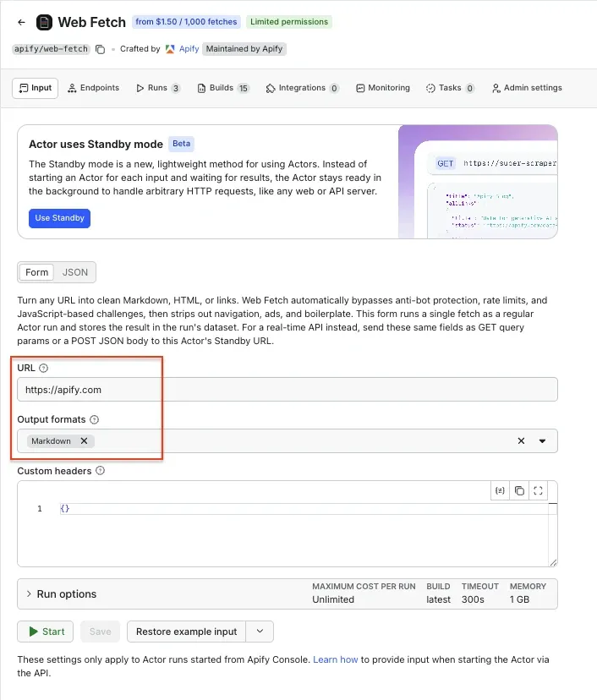This screenshot has height=700, width=597.
Task: Click the 300s timeout value
Action: pyautogui.click(x=473, y=599)
